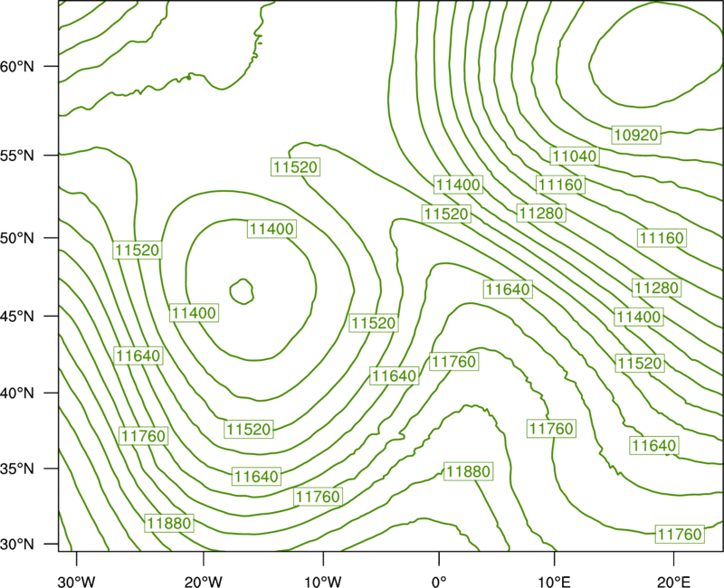724x588 pixels.
Task: Pick the 40°N latitude axis label
Action: pos(17,394)
